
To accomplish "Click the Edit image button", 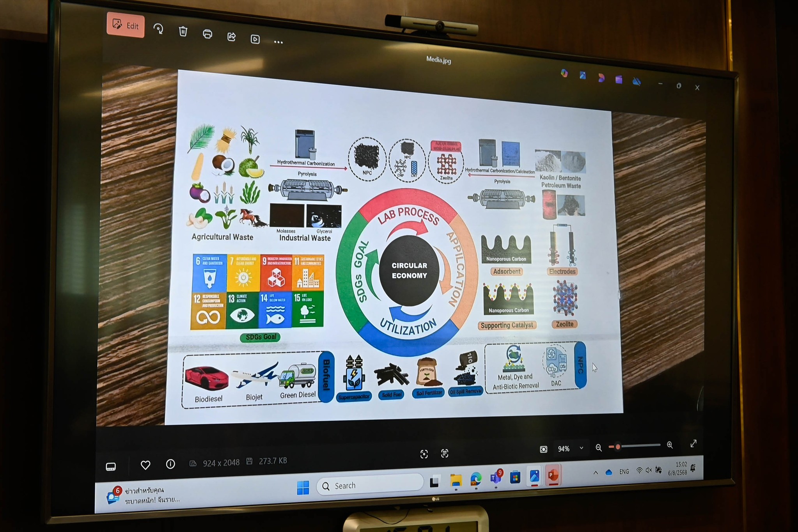I will [125, 26].
